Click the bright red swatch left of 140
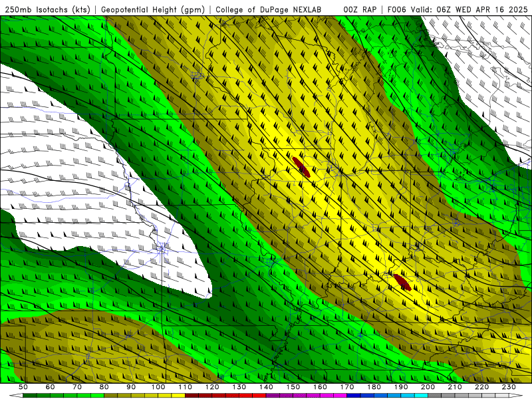 [259, 396]
